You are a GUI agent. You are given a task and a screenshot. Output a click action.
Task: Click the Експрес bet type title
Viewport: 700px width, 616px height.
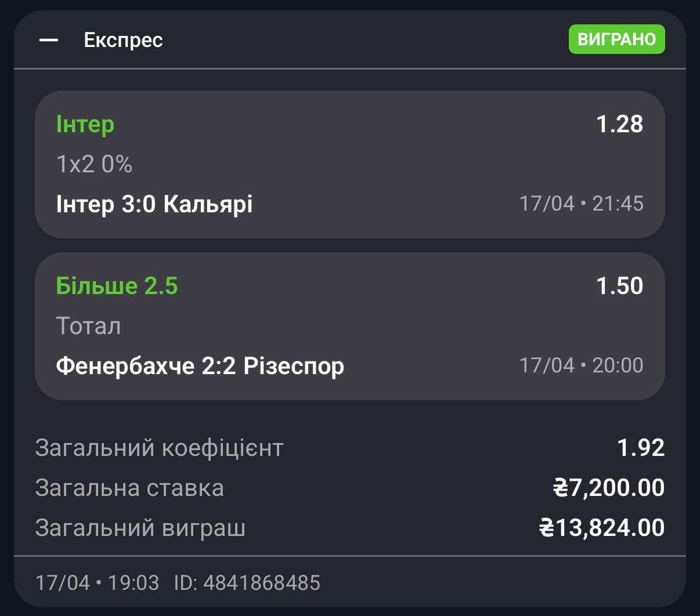click(x=123, y=40)
